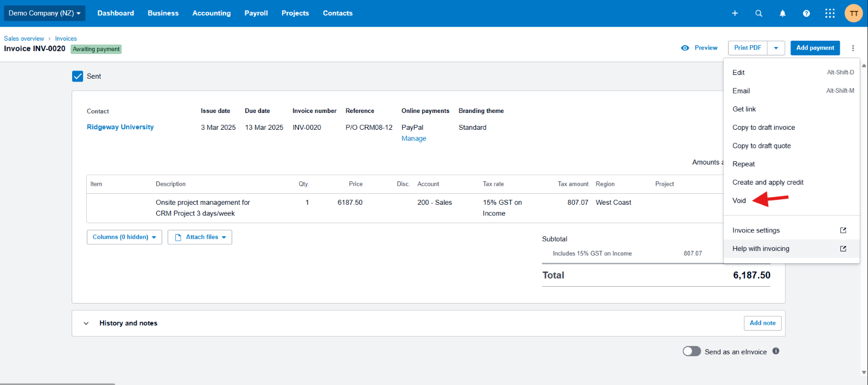The image size is (868, 385).
Task: Open the Demo Company (NZ) organisation dropdown
Action: pyautogui.click(x=44, y=13)
